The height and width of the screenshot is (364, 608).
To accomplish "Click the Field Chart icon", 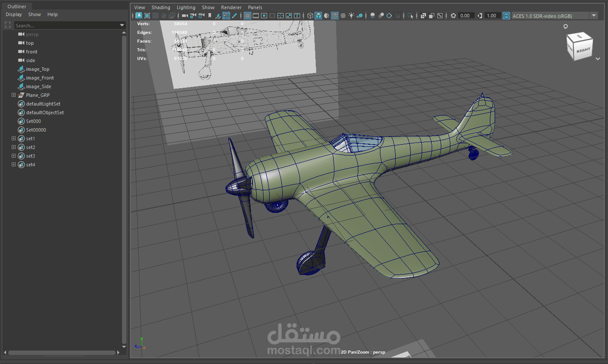I will (281, 16).
